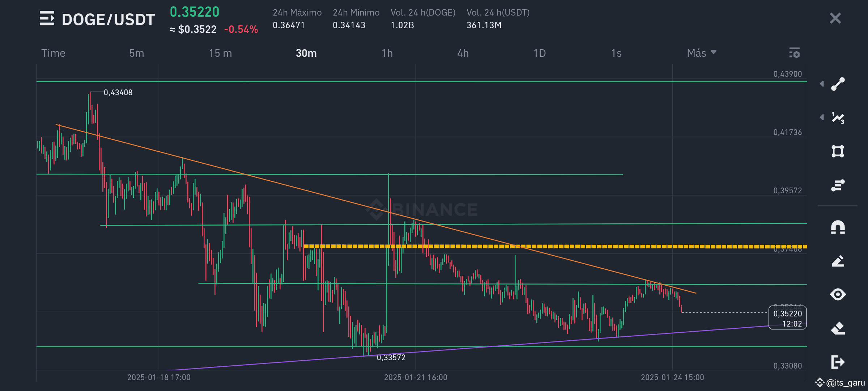Tap the 24h Máximo value 0.36471
The height and width of the screenshot is (391, 868).
[289, 25]
